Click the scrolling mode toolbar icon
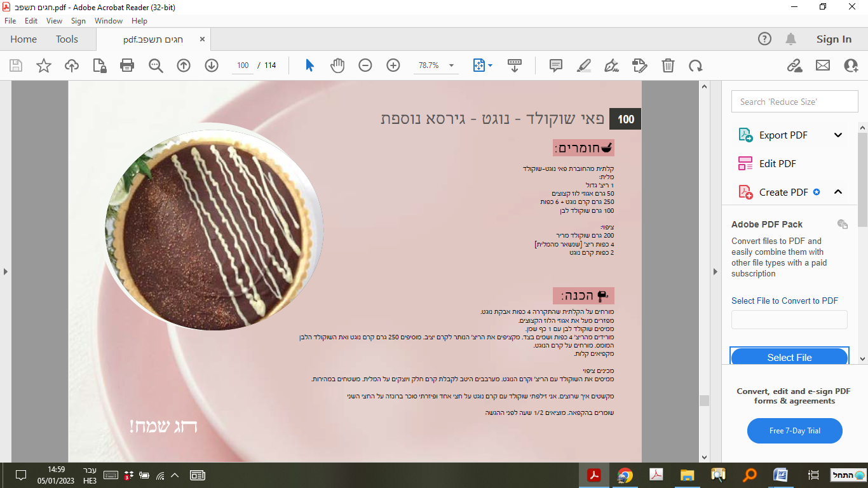This screenshot has width=868, height=488. point(515,65)
